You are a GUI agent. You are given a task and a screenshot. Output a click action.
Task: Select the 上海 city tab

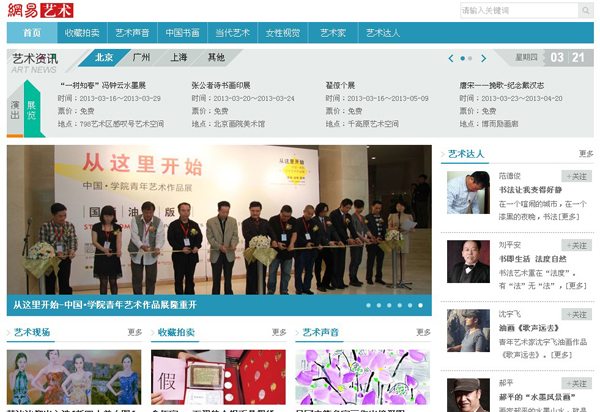click(x=179, y=57)
